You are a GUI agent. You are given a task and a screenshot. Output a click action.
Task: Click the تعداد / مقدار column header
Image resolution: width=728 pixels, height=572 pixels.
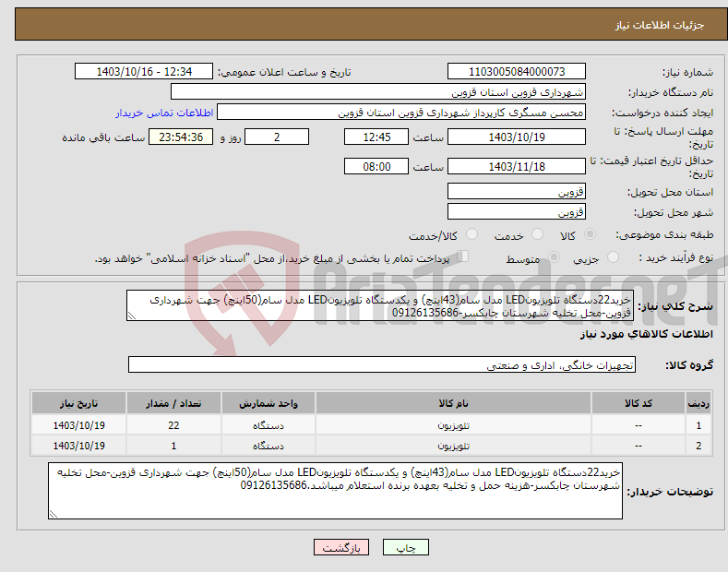(x=173, y=403)
